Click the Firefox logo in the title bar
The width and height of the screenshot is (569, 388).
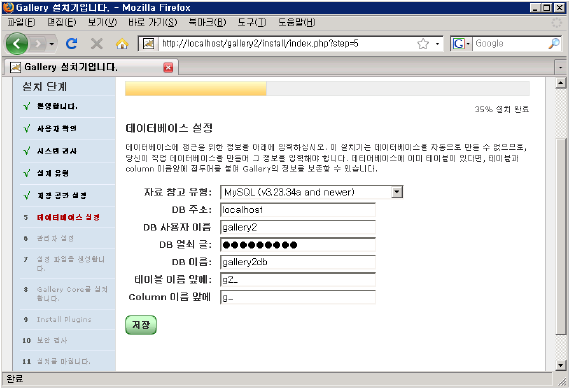click(x=8, y=8)
